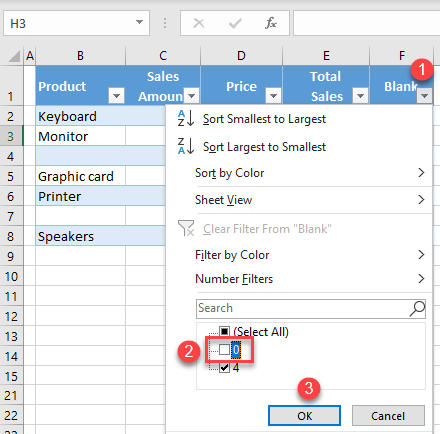This screenshot has width=440, height=434.
Task: Select row 15 header
Action: tap(11, 376)
